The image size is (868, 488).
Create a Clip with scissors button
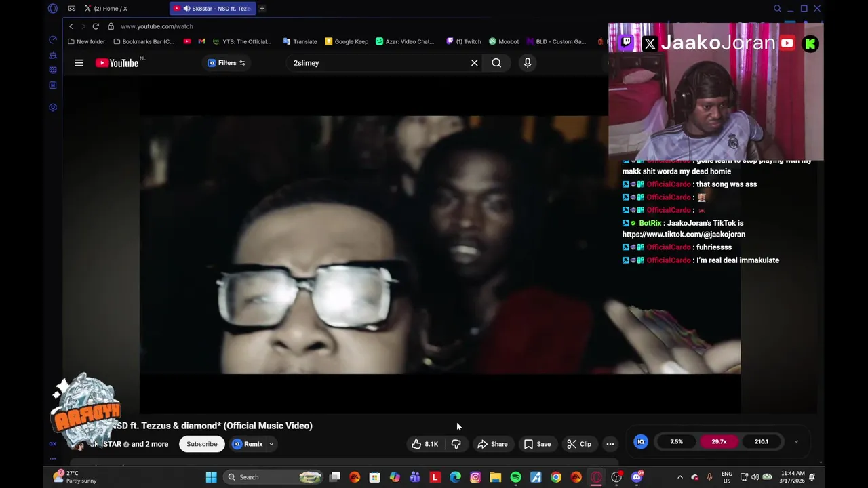pyautogui.click(x=579, y=444)
